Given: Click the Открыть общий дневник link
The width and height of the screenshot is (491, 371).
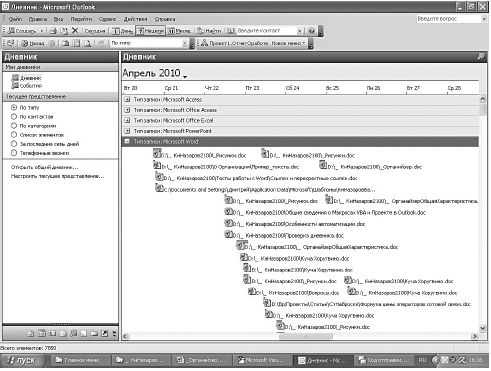Looking at the screenshot, I should coord(45,167).
